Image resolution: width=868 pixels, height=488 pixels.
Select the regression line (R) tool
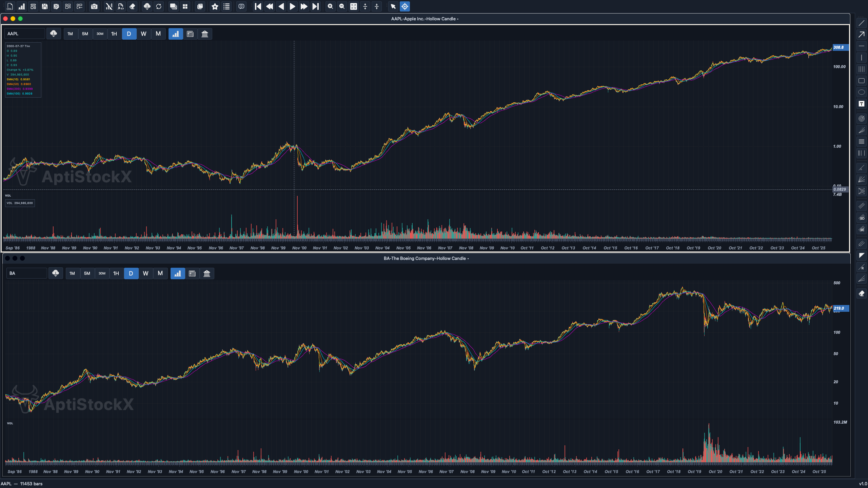tap(861, 267)
